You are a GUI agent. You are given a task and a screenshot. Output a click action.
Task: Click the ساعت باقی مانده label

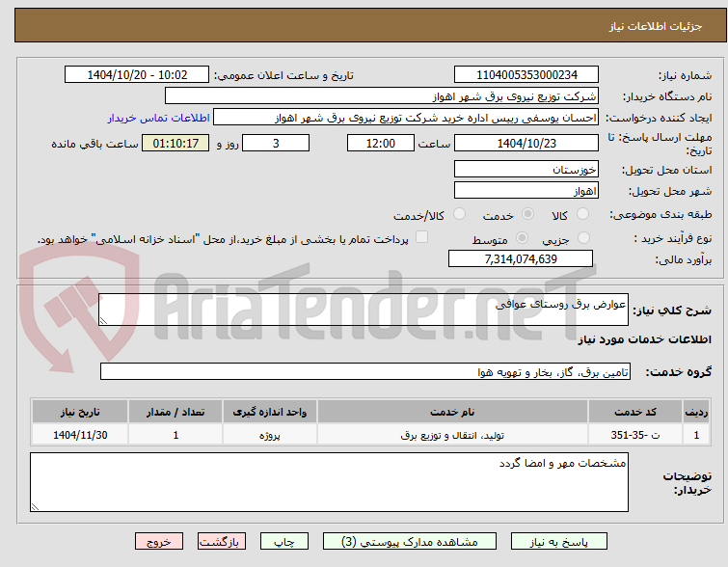(x=94, y=144)
